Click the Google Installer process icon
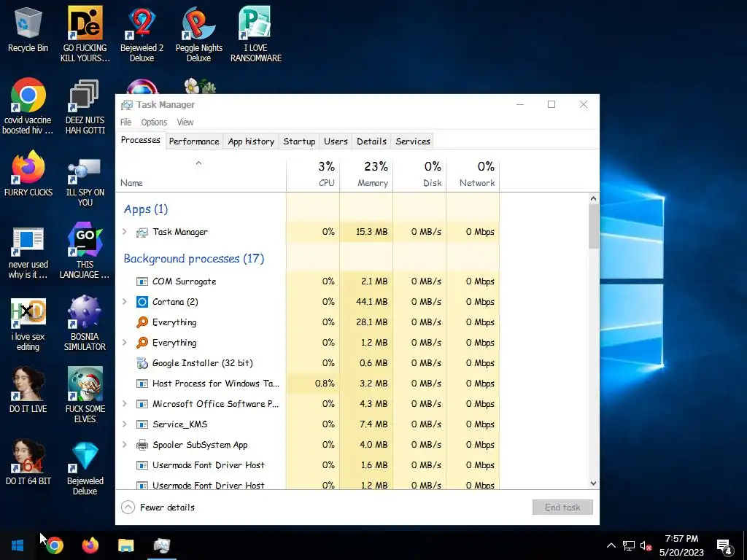Screen dimensions: 747x560 (x=142, y=363)
